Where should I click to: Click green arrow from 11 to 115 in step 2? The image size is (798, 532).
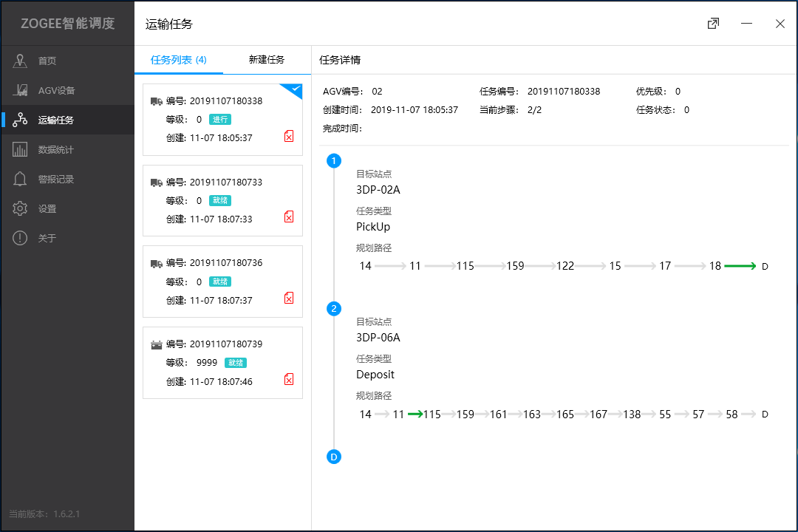tap(415, 414)
